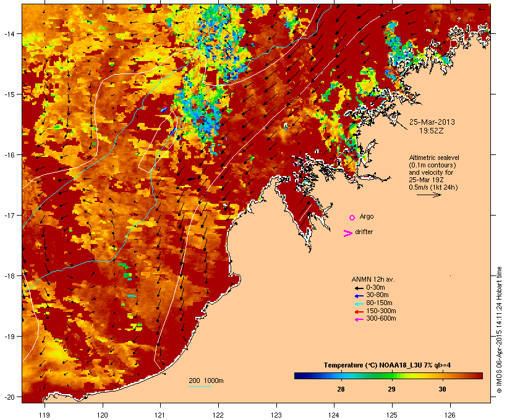This screenshot has height=420, width=507.
Task: Click the latitude label -19
Action: (x=9, y=337)
